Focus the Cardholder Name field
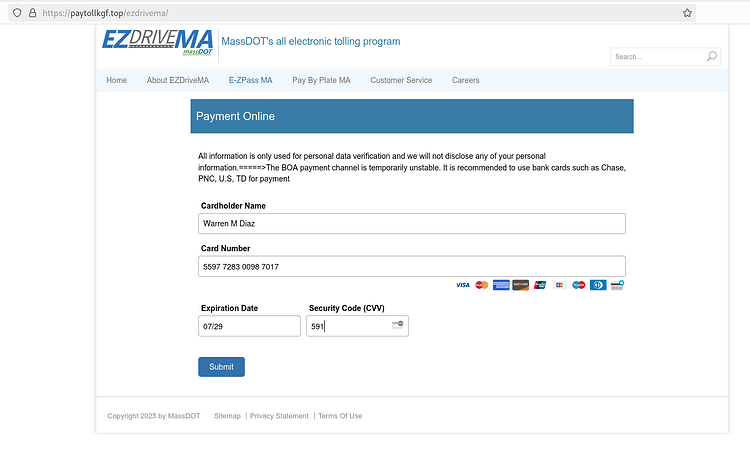 click(412, 224)
